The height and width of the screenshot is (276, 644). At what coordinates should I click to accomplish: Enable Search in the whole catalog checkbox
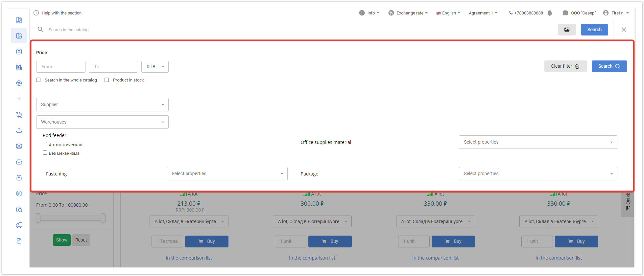click(38, 80)
